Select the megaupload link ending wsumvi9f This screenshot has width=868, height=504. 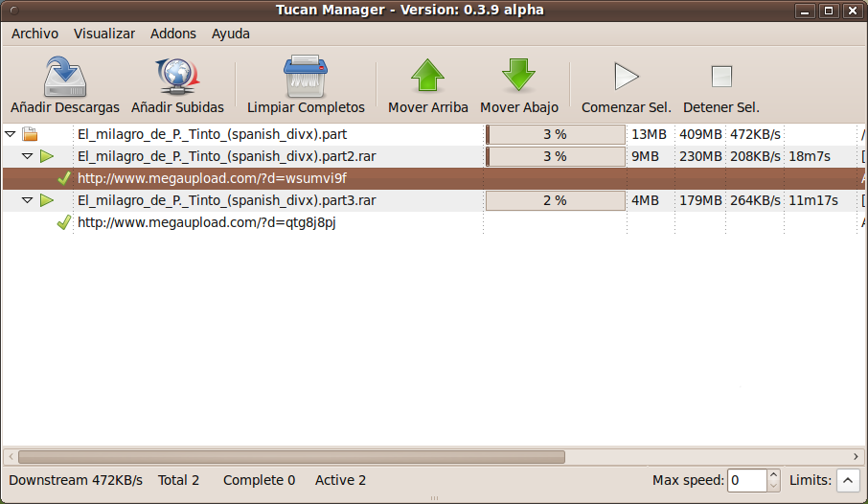tap(212, 178)
